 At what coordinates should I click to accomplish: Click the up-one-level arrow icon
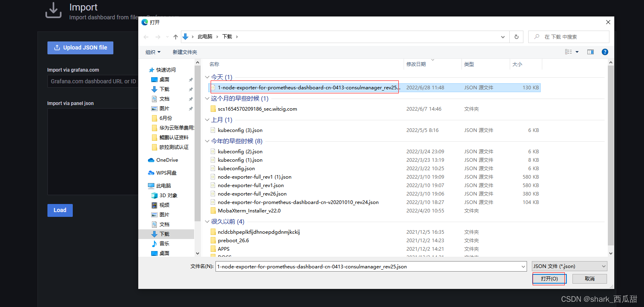[176, 37]
